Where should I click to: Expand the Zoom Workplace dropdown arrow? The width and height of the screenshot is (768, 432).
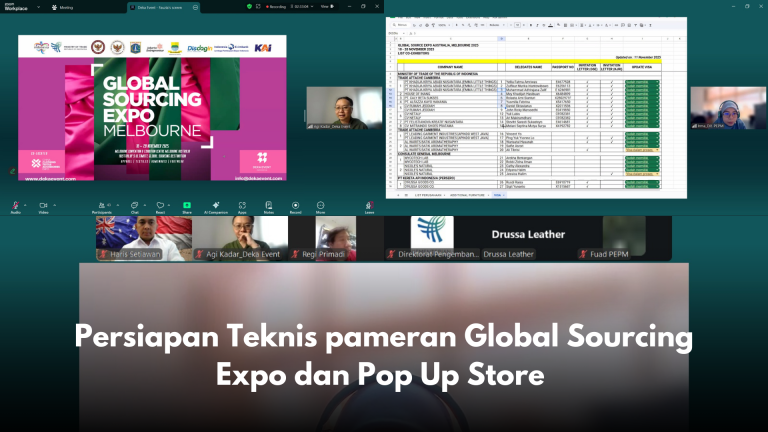pos(38,7)
